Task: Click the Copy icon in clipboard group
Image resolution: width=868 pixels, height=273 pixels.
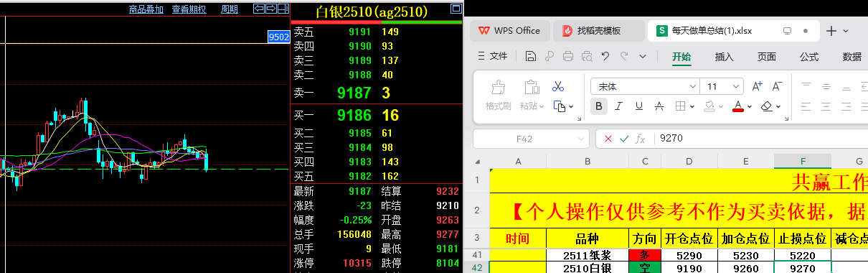Action: point(560,106)
